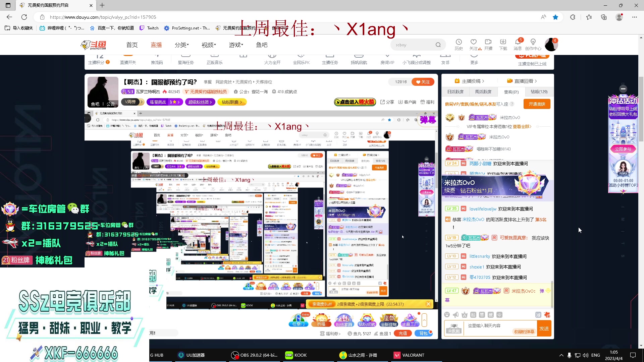The image size is (644, 362).
Task: Click the 关注 follow button
Action: (x=422, y=81)
